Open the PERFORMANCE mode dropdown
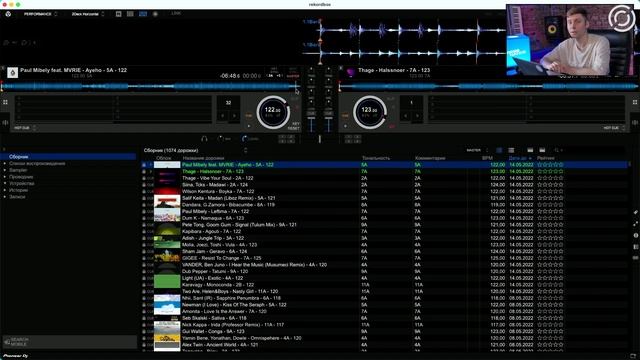 click(x=40, y=14)
